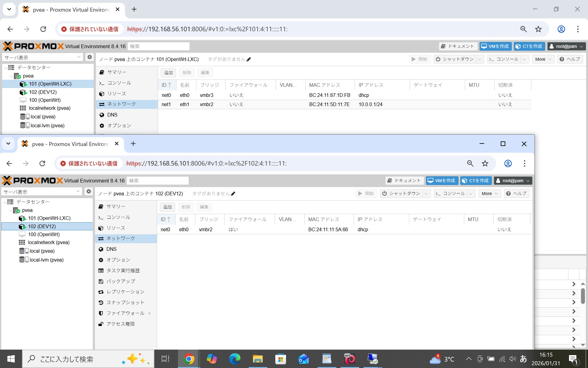This screenshot has height=368, width=588.
Task: Expand ファイアウォール submenu arrow in lower sidebar
Action: (x=149, y=313)
